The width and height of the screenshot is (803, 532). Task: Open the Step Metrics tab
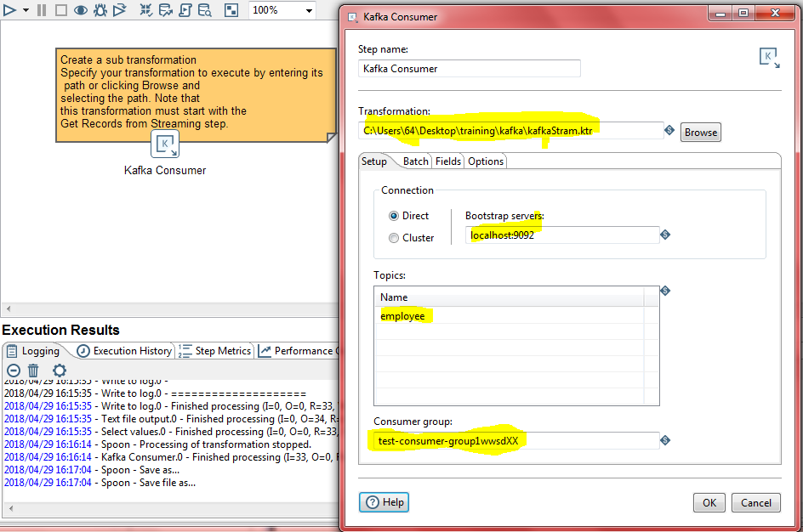214,351
